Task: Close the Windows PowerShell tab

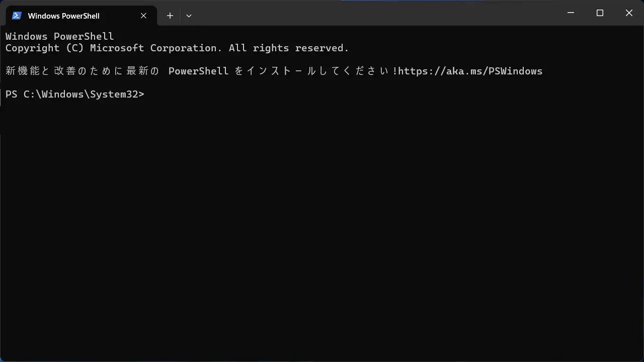Action: click(x=143, y=16)
